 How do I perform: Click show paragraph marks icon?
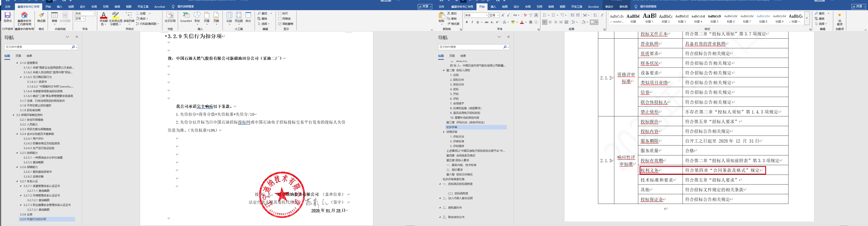click(602, 15)
